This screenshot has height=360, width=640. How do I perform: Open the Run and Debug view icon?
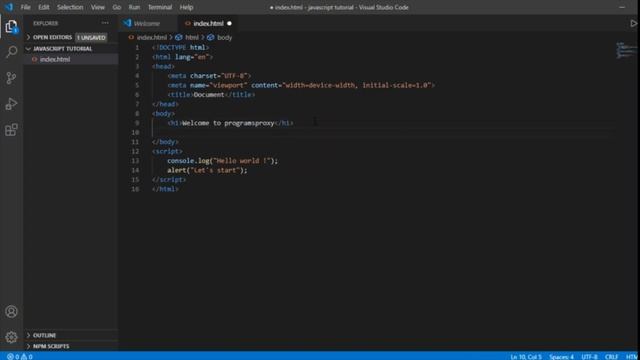(11, 104)
